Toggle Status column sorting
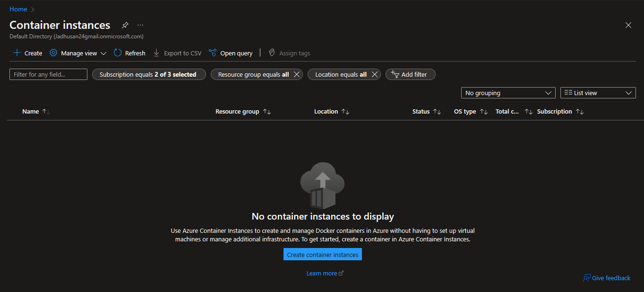 point(437,111)
